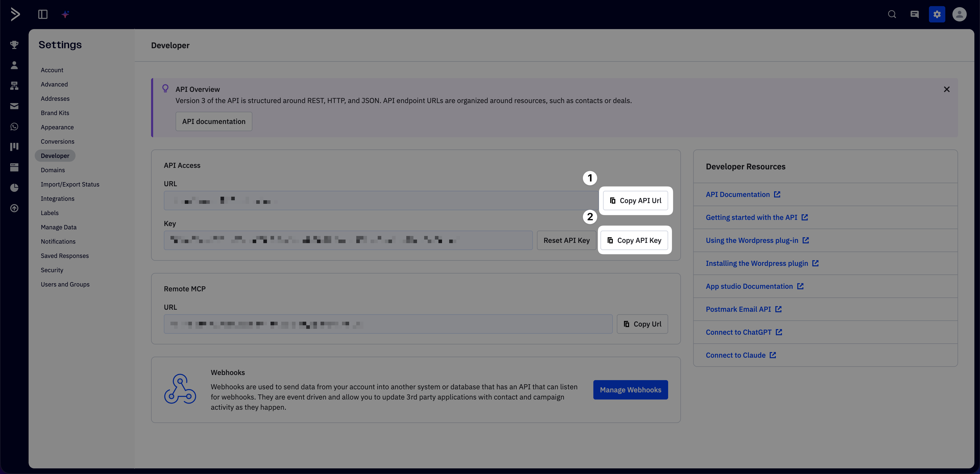Screen dimensions: 980x474
Task: Open the Automations icon in left sidebar
Action: point(15,86)
